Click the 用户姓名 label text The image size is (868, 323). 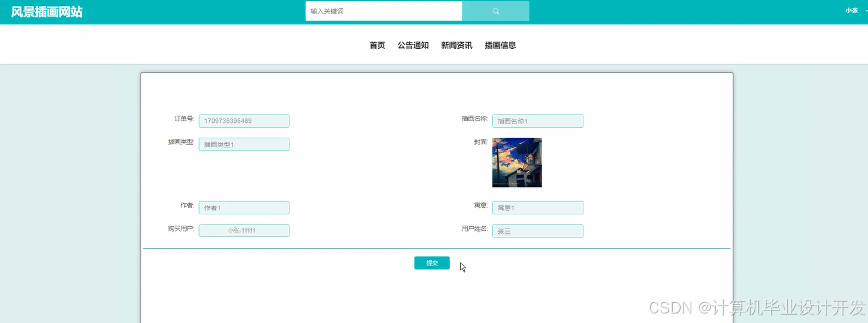coord(474,228)
